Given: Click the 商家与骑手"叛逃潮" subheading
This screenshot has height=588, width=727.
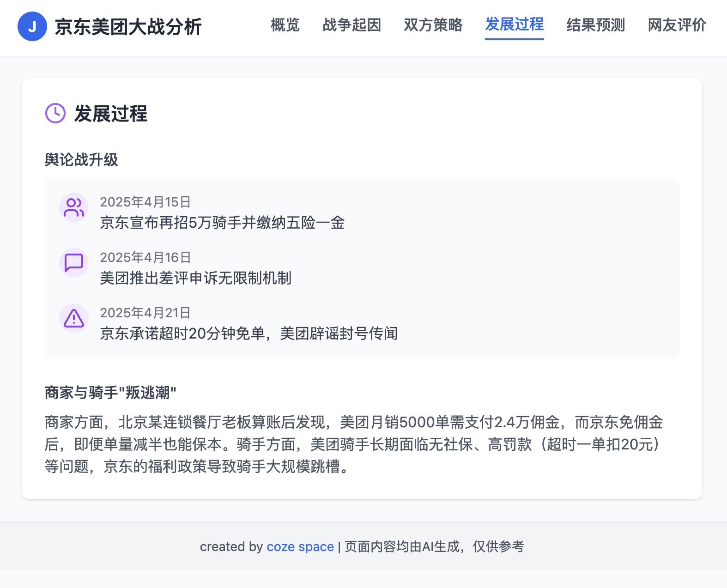Looking at the screenshot, I should pos(110,393).
